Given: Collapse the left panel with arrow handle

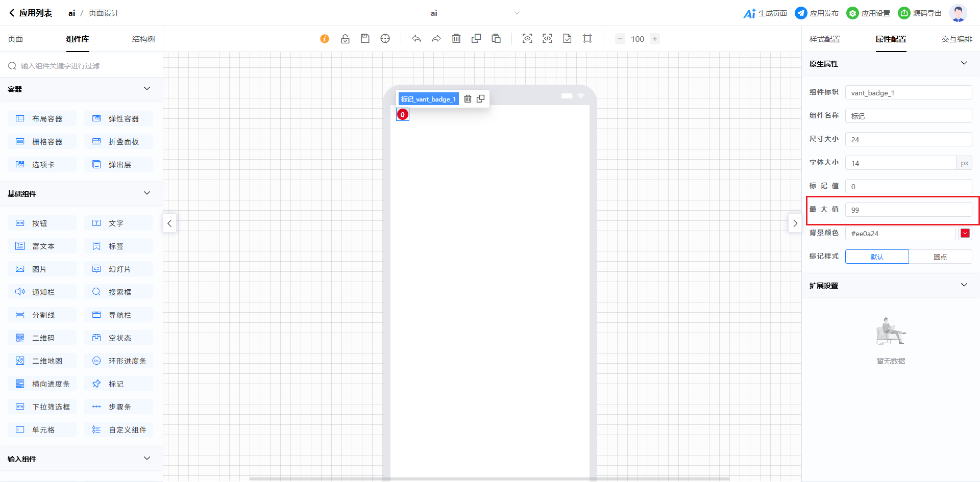Looking at the screenshot, I should click(169, 223).
